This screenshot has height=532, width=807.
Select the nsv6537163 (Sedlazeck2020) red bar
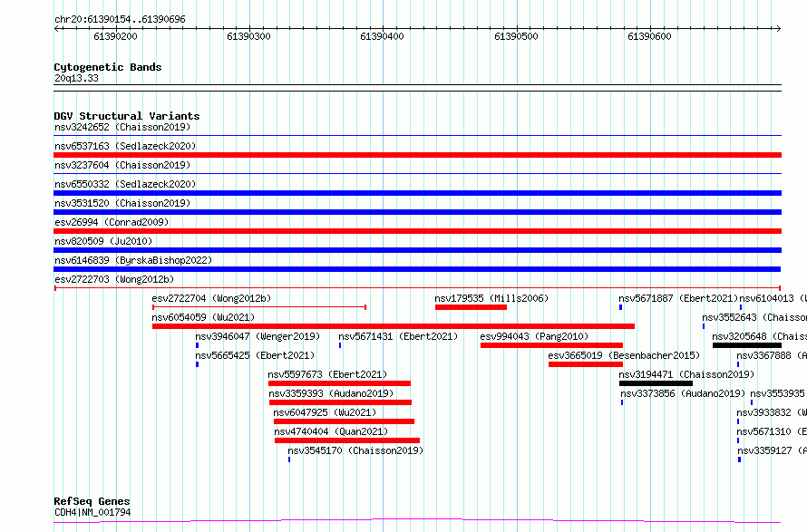[417, 155]
